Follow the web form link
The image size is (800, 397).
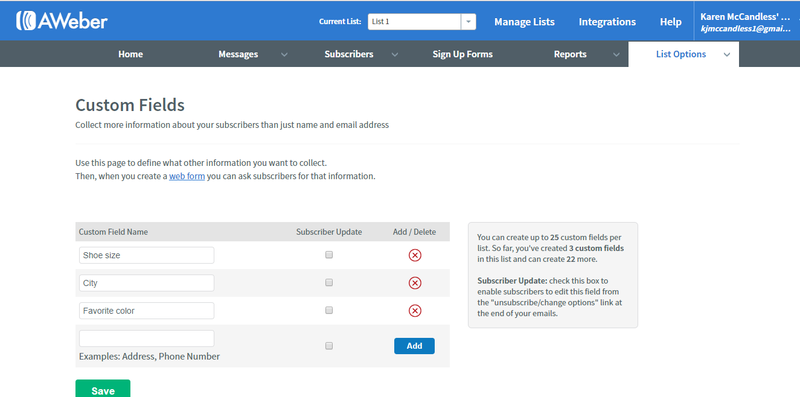click(187, 177)
